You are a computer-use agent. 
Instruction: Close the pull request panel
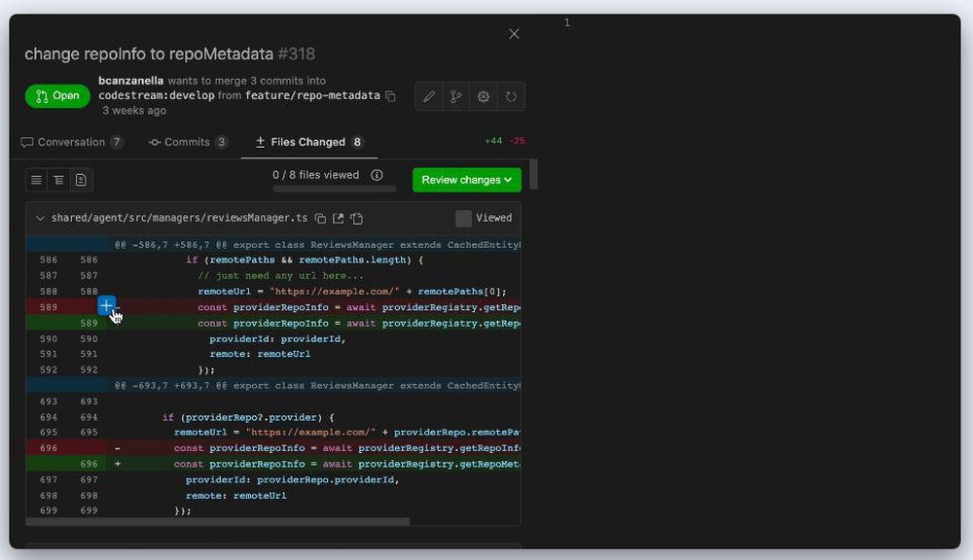[514, 34]
